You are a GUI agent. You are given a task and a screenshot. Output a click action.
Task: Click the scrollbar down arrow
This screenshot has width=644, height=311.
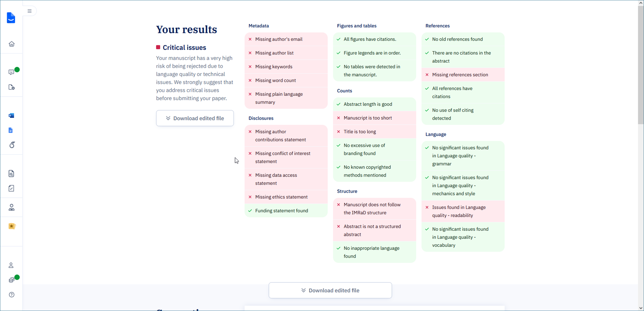click(641, 308)
